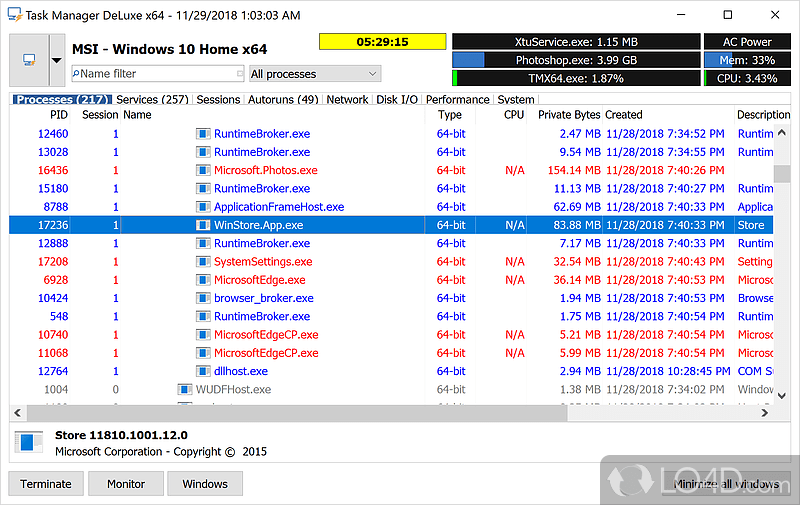800x505 pixels.
Task: Click the icon of RuntimeBroker.exe PID 12888
Action: (203, 243)
